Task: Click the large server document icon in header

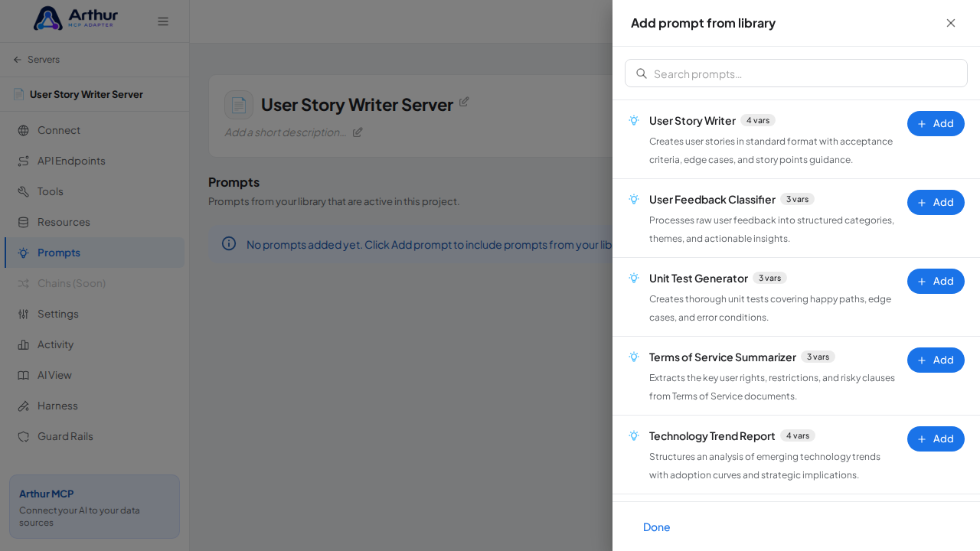Action: pyautogui.click(x=239, y=105)
